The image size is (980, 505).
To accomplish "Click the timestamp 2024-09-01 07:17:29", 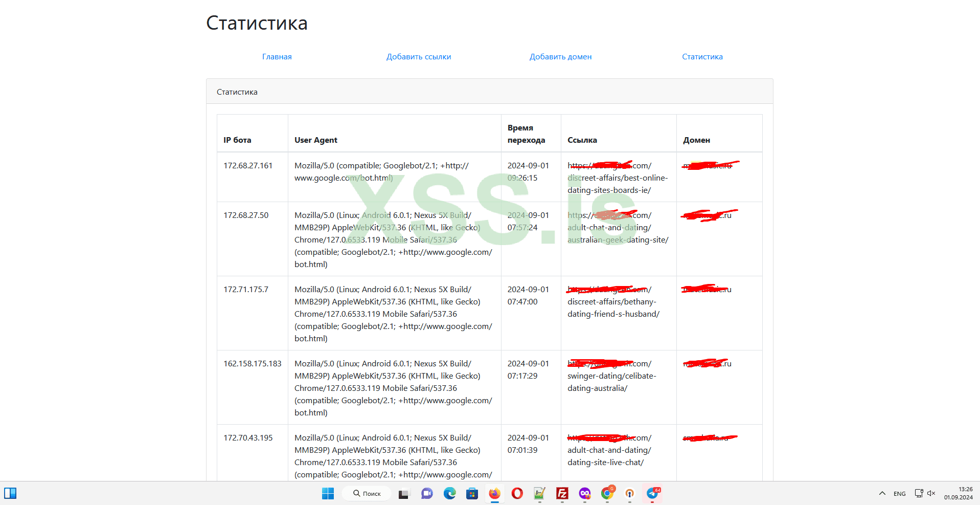I will pyautogui.click(x=528, y=370).
